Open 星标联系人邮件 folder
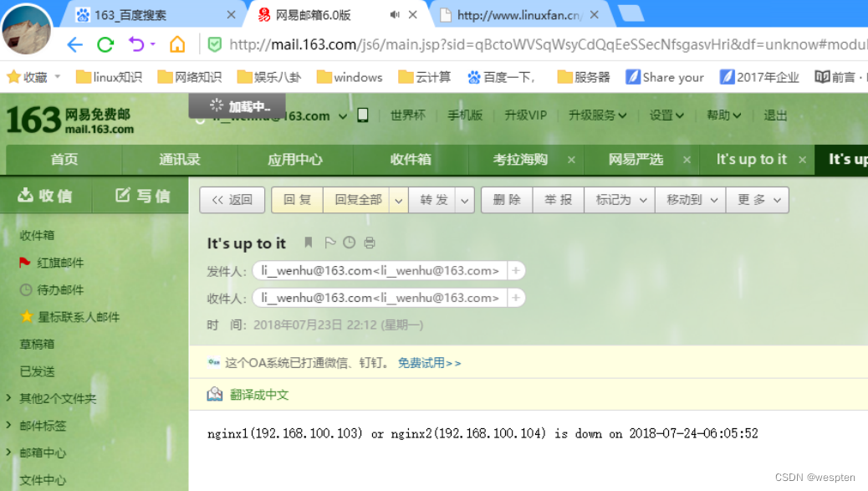868x491 pixels. click(x=79, y=317)
